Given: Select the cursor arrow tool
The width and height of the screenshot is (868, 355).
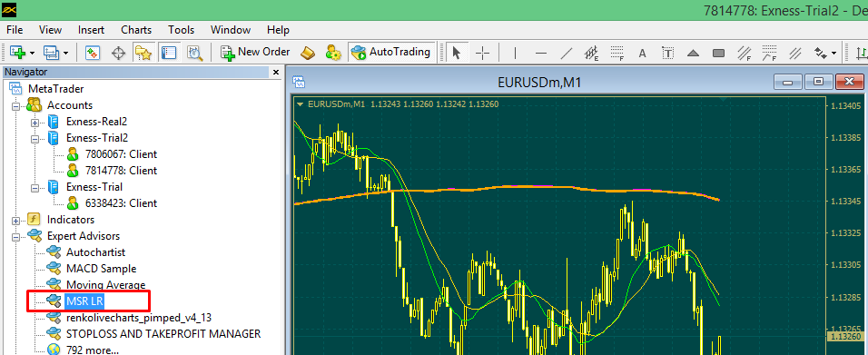Looking at the screenshot, I should pos(457,53).
